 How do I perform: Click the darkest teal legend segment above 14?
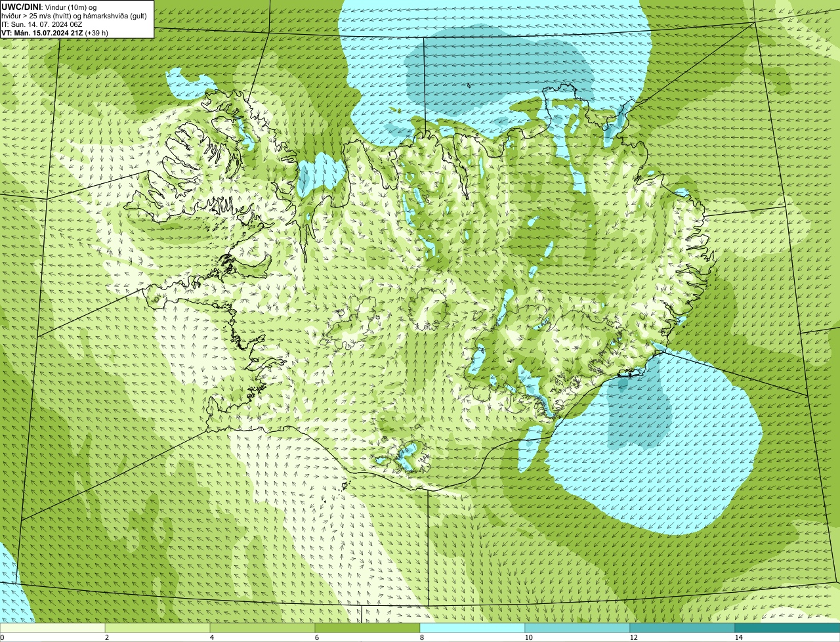point(787,628)
